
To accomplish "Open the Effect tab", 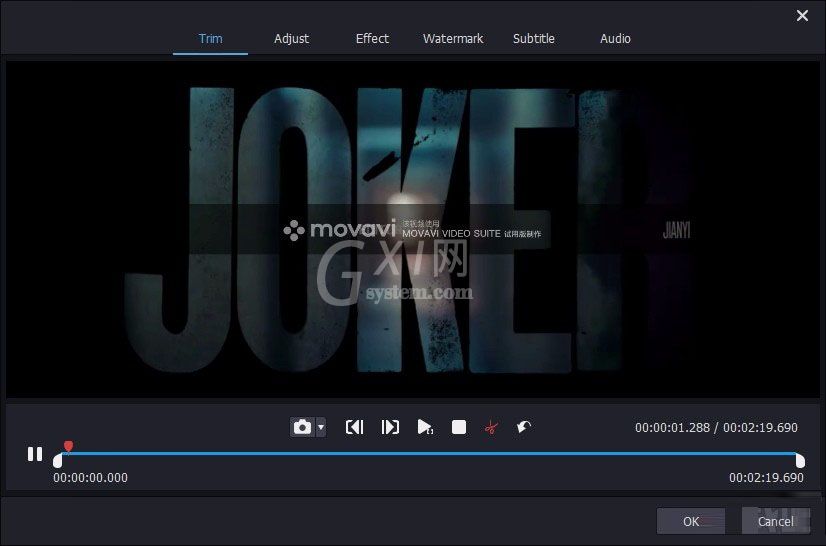I will (372, 38).
